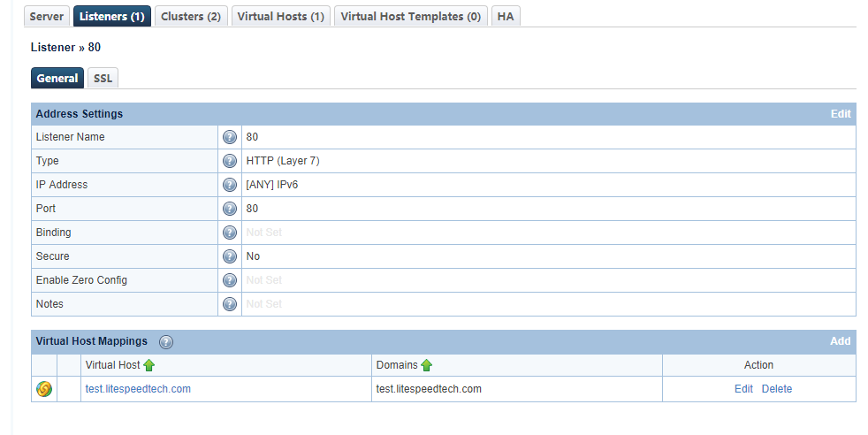
Task: Click help icon for Virtual Host Mappings
Action: pyautogui.click(x=166, y=342)
